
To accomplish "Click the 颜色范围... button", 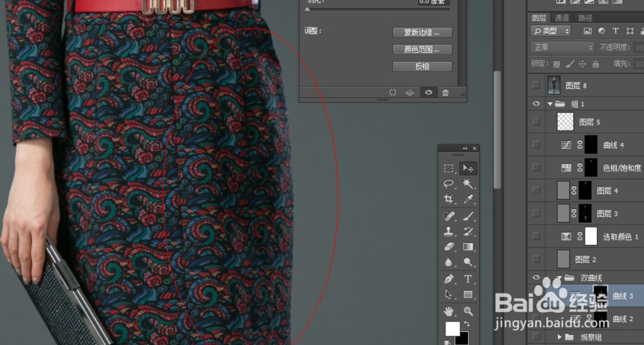I will coord(422,50).
